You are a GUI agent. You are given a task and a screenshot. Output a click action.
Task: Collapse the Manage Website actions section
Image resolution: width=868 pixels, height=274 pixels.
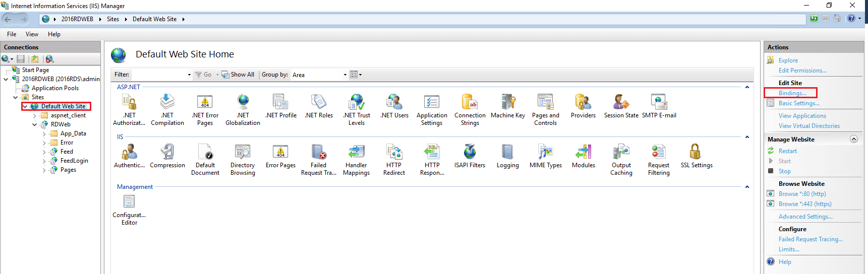tap(854, 139)
